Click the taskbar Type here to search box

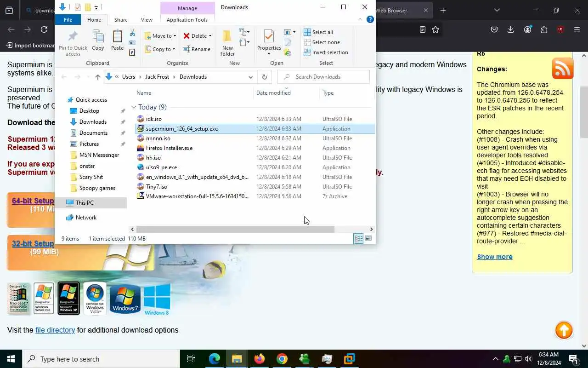pos(101,359)
